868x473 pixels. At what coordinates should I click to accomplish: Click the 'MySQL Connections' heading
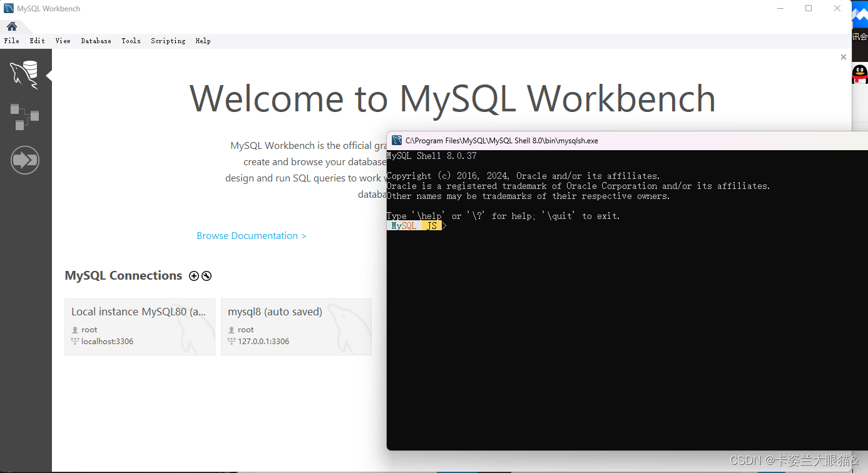[x=123, y=276]
